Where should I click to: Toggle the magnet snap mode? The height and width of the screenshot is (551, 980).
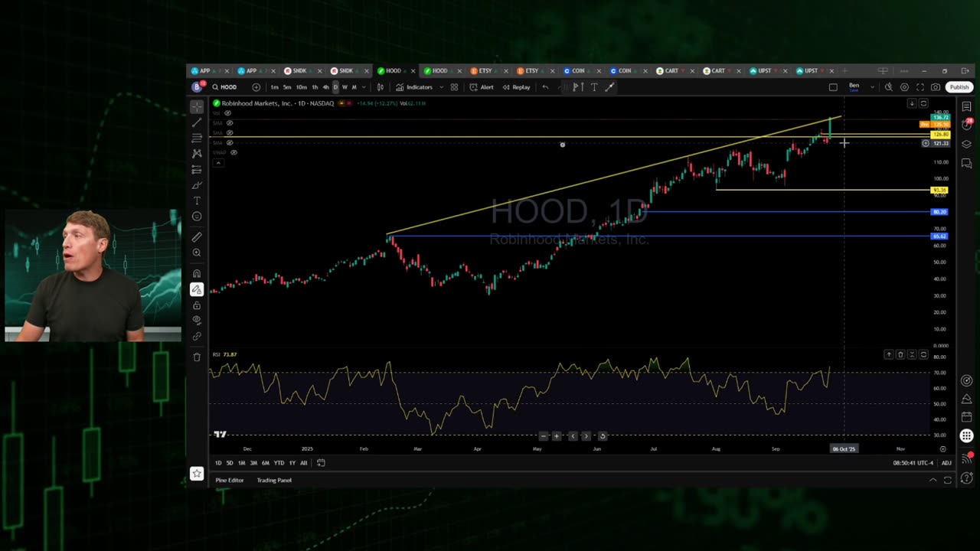click(197, 273)
